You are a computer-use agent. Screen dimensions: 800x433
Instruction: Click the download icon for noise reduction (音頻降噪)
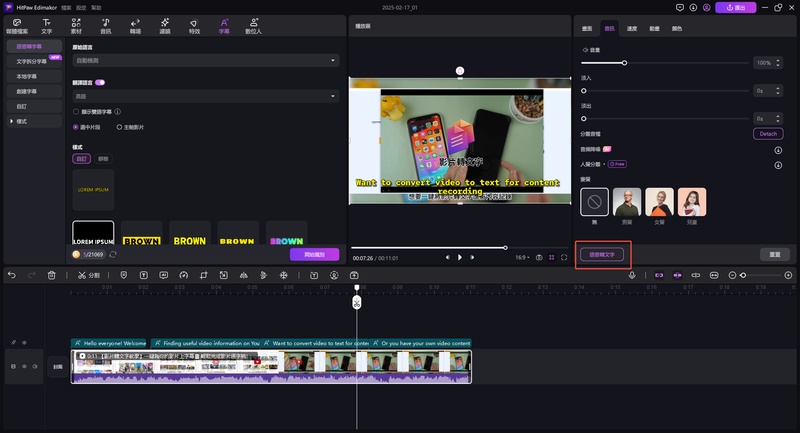click(778, 150)
